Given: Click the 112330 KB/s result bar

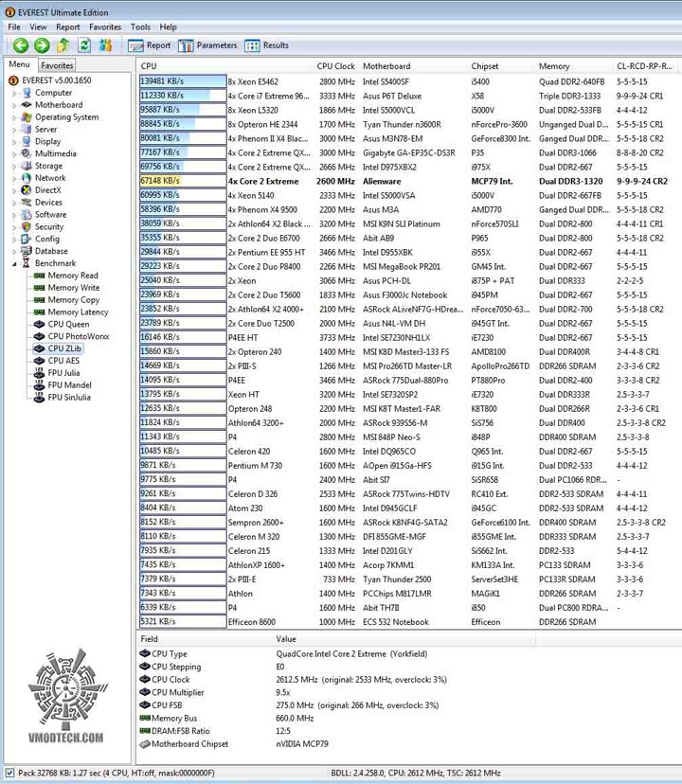Looking at the screenshot, I should 183,95.
